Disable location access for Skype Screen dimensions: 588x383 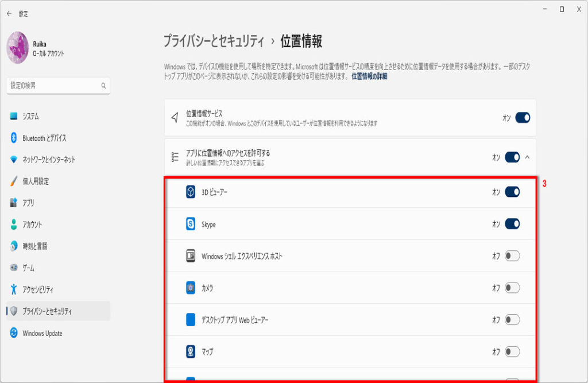tap(512, 224)
